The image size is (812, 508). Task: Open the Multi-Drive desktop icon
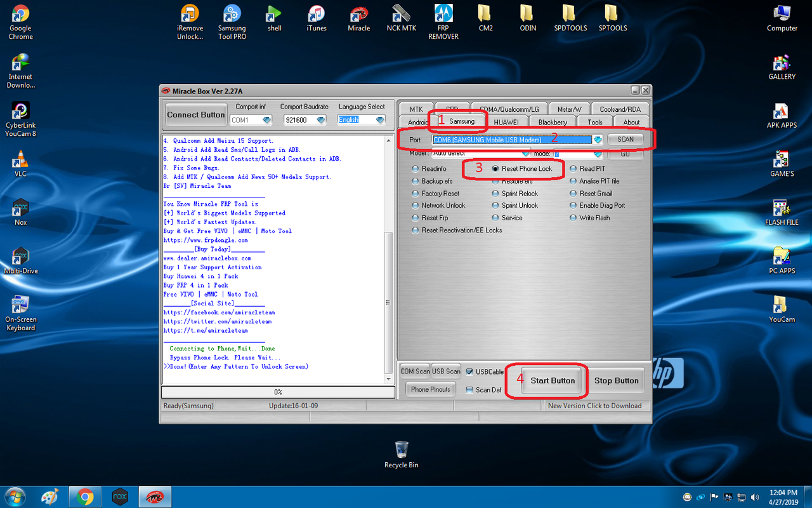click(20, 260)
